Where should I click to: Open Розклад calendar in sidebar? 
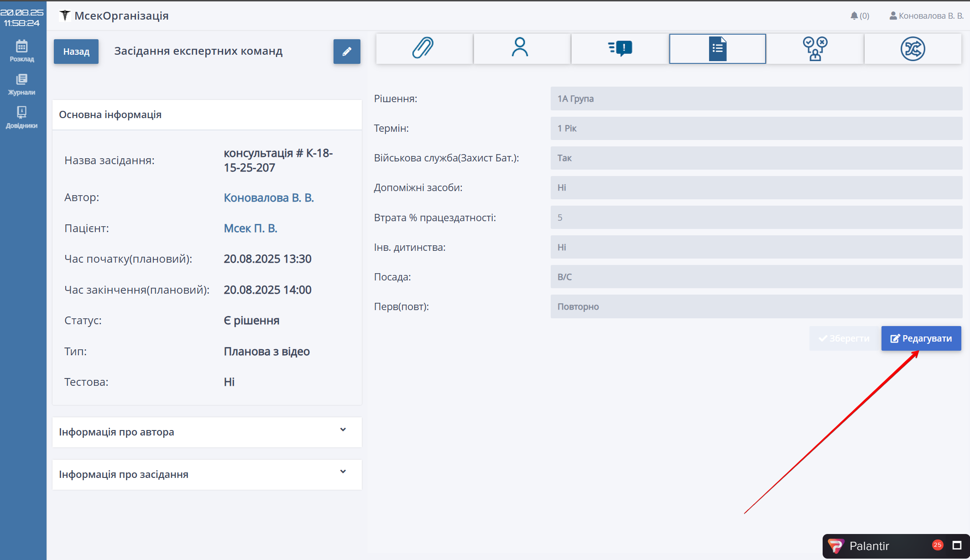point(21,51)
